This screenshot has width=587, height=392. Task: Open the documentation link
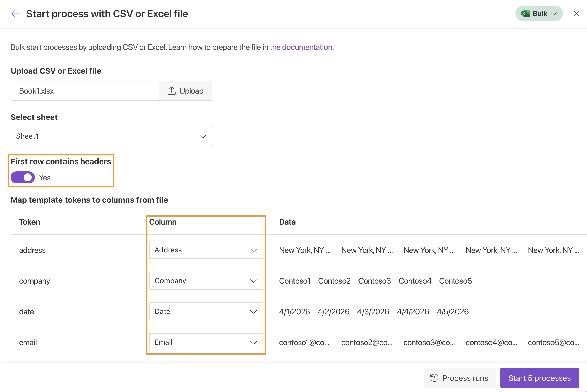point(302,47)
